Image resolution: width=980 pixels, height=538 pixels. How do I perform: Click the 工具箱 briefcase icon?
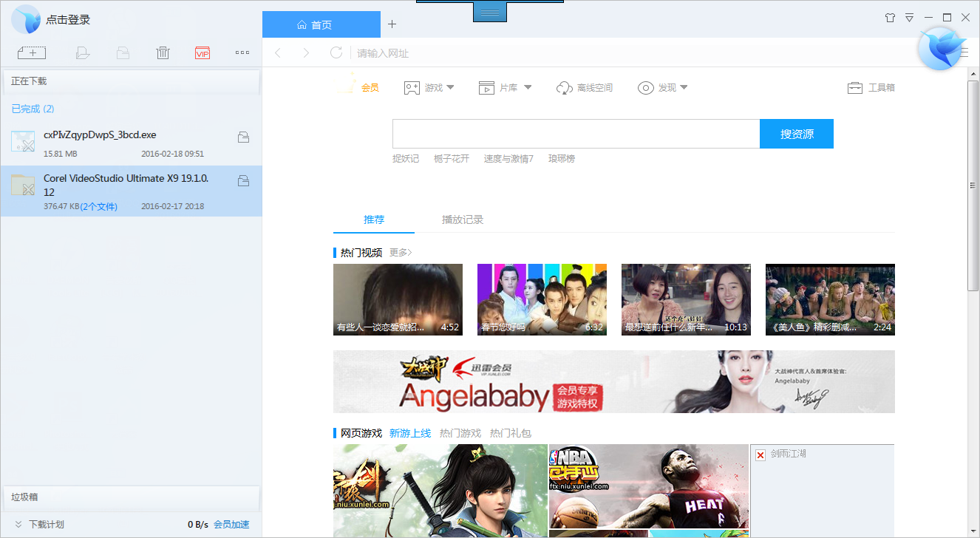click(855, 88)
